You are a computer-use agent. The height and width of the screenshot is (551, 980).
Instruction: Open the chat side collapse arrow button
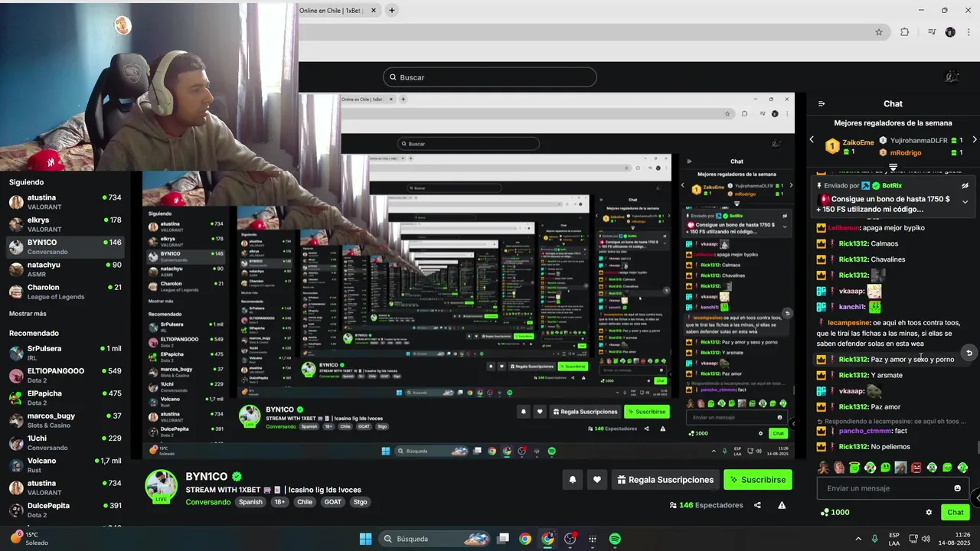pos(976,497)
